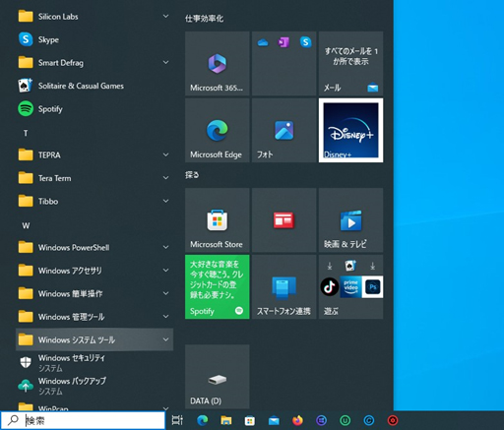The image size is (504, 430).
Task: Click the purple circular taskbar icon
Action: coord(321,420)
